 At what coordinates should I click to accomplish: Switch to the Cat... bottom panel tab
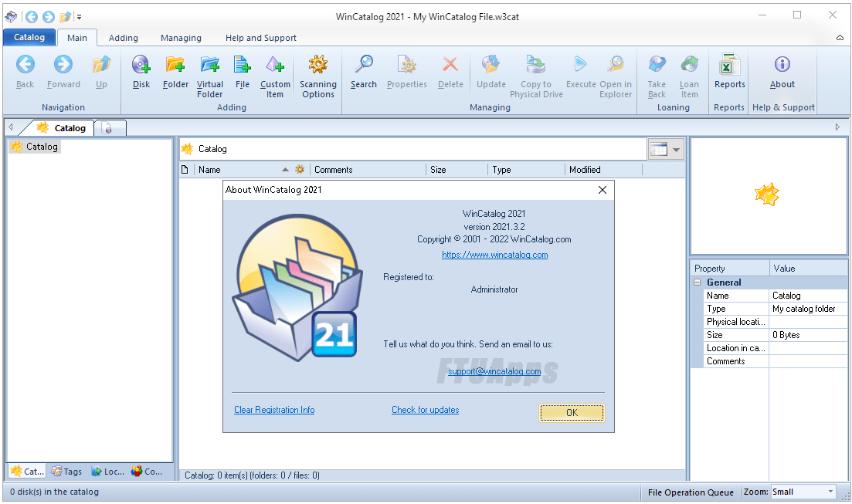[27, 472]
